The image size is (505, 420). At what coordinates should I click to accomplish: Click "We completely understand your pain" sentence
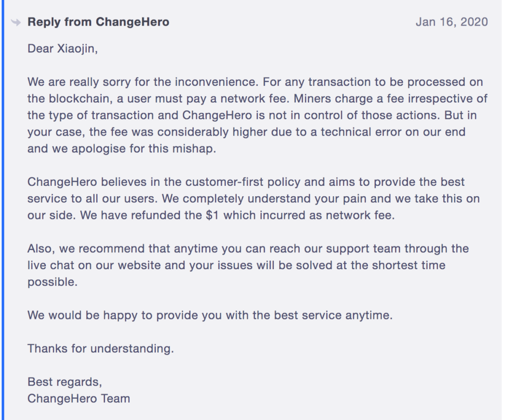pos(264,199)
